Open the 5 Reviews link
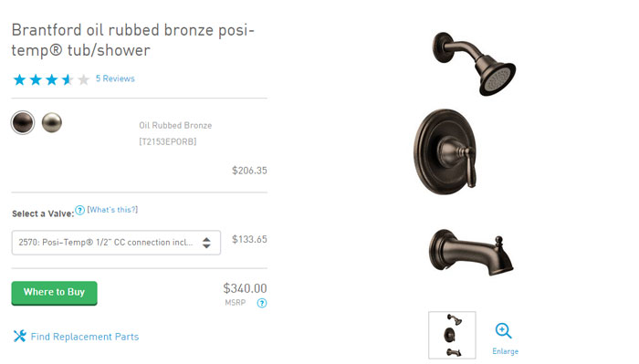639x364 pixels. coord(115,78)
